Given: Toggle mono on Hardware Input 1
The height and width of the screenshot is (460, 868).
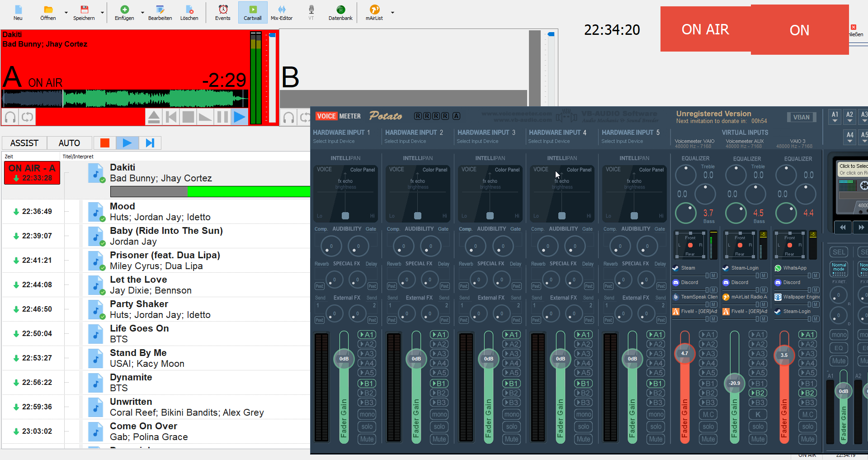Looking at the screenshot, I should (x=367, y=414).
